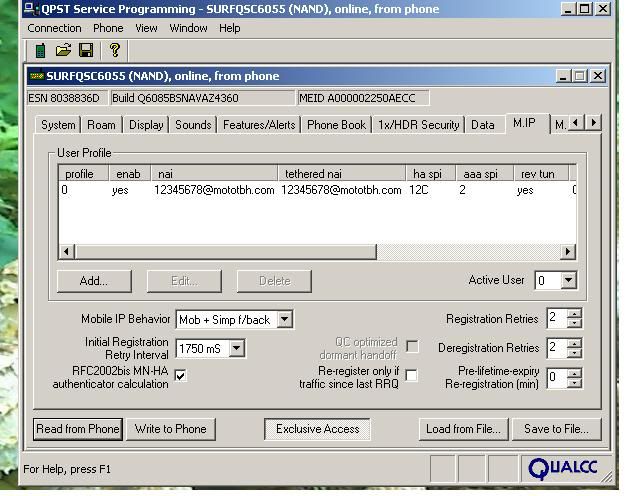Open file using folder toolbar icon

[63, 50]
